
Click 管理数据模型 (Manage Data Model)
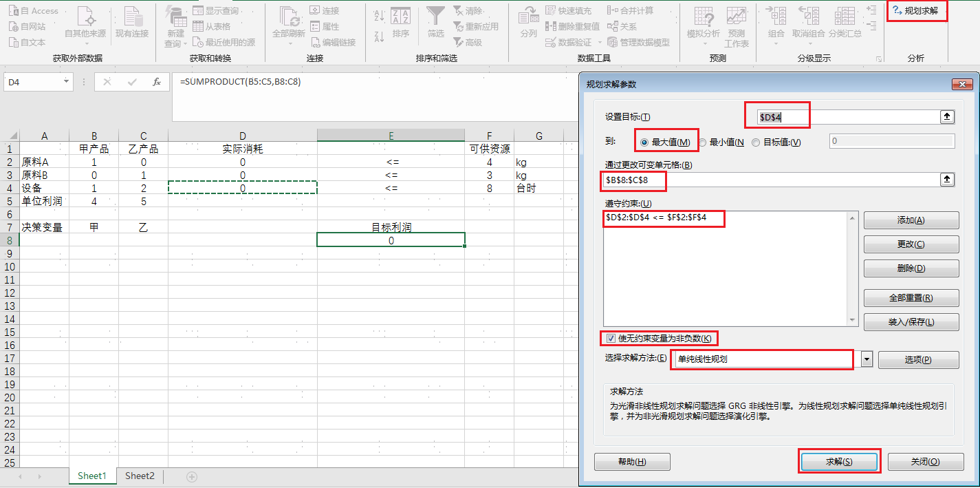(638, 42)
